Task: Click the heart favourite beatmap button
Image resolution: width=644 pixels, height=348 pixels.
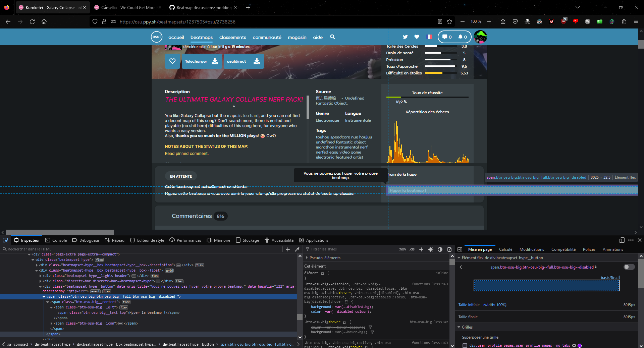Action: [172, 61]
